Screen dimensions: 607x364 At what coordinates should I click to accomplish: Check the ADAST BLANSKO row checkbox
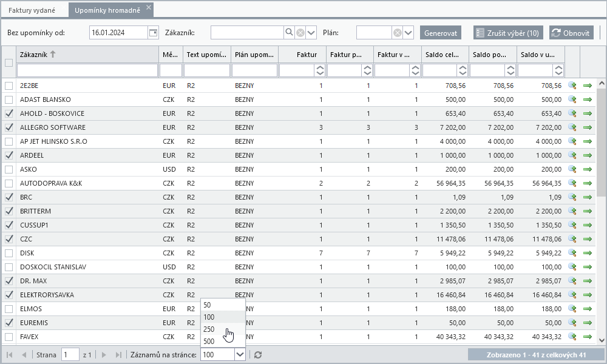click(9, 100)
